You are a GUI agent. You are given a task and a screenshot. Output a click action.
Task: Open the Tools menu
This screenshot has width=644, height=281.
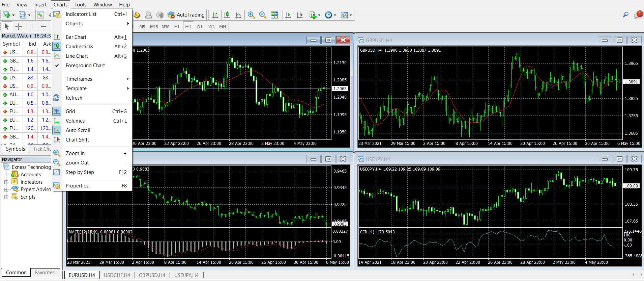click(x=80, y=5)
